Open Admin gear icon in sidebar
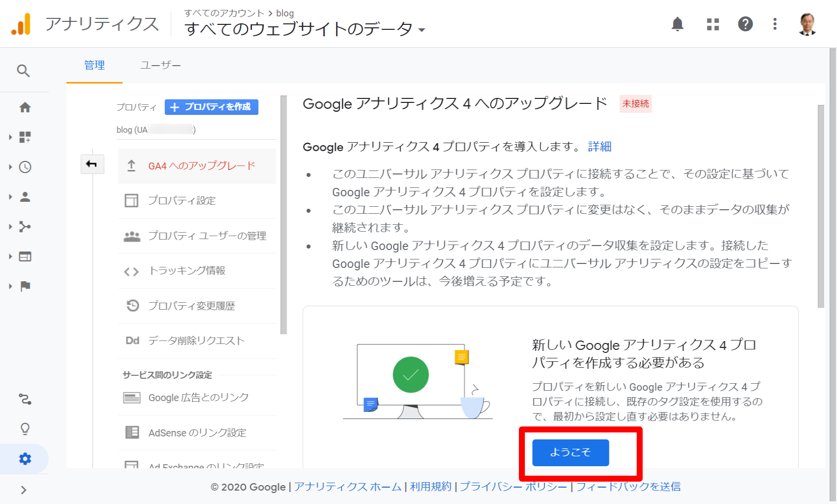This screenshot has width=837, height=504. click(25, 459)
